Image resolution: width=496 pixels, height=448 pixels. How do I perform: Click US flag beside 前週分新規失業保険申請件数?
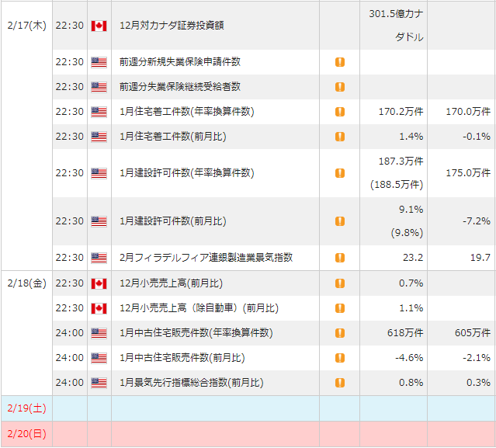pyautogui.click(x=99, y=62)
